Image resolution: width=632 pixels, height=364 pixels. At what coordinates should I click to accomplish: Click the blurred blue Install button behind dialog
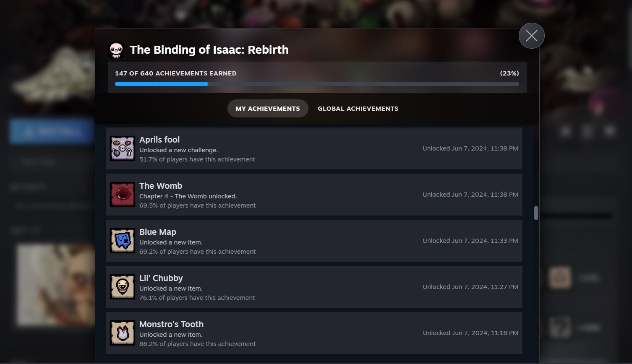point(52,131)
